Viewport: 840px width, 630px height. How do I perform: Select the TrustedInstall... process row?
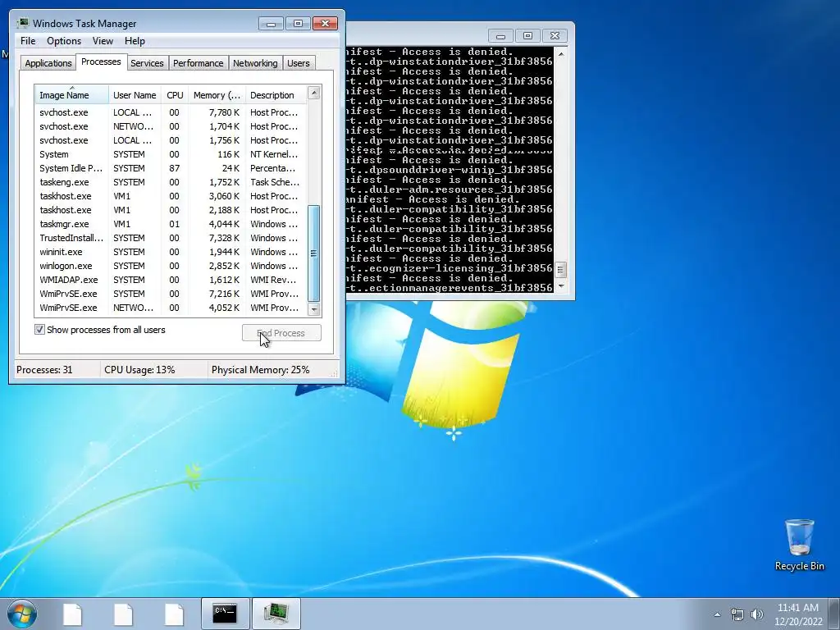tap(171, 238)
